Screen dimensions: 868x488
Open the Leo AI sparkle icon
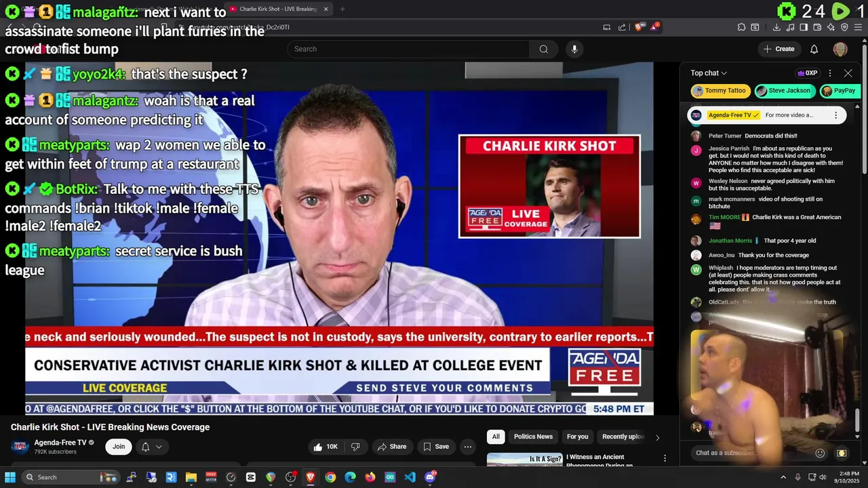831,27
